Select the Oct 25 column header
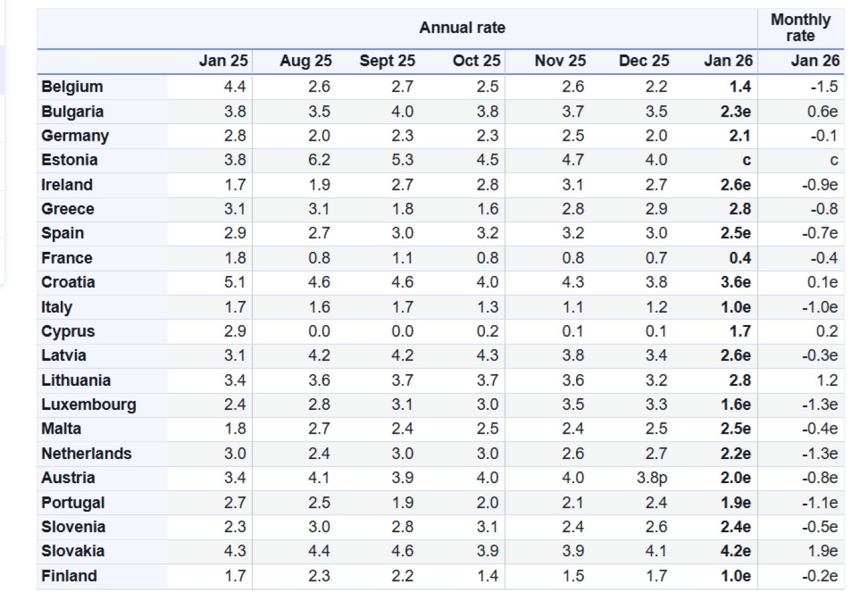868x601 pixels. tap(476, 61)
